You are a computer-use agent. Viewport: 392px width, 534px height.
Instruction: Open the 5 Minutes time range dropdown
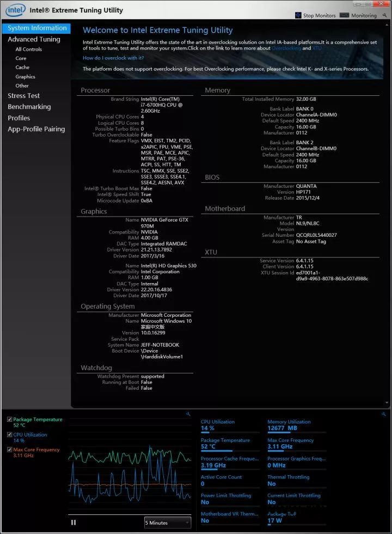pyautogui.click(x=168, y=523)
